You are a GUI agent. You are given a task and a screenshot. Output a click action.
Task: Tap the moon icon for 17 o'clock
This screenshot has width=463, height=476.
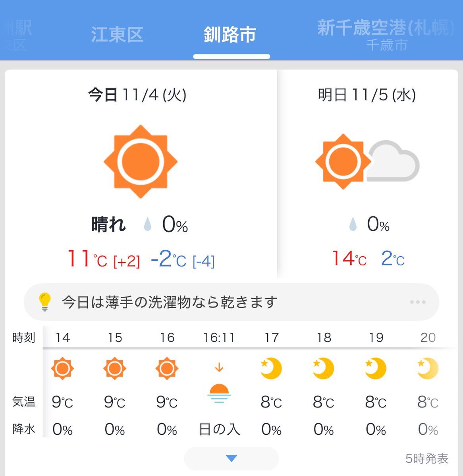pyautogui.click(x=271, y=369)
